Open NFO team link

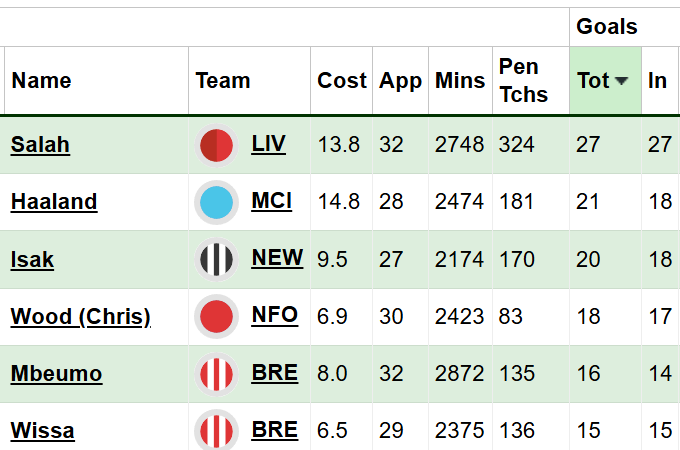(x=275, y=315)
